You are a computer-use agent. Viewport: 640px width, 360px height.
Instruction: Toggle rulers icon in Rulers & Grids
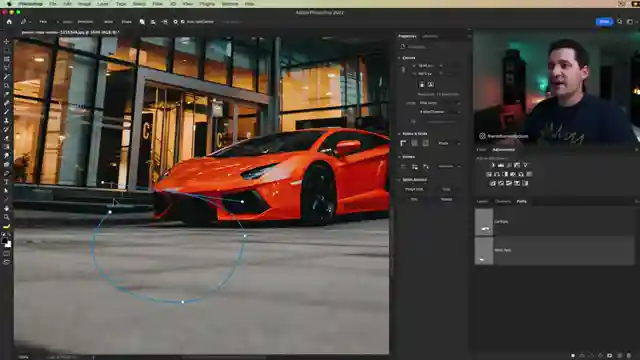(x=403, y=143)
